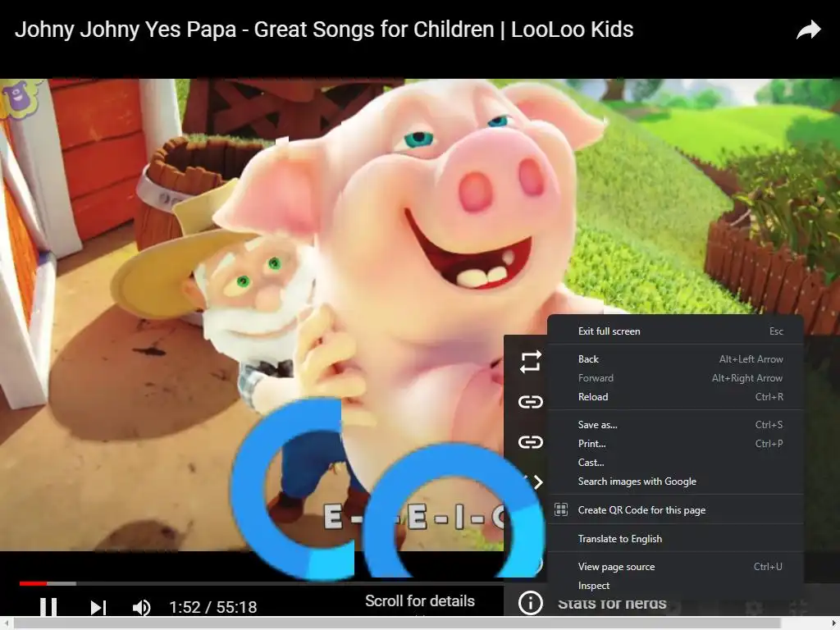Screen dimensions: 840x630
Task: Pause the video with the pause button
Action: pyautogui.click(x=48, y=607)
